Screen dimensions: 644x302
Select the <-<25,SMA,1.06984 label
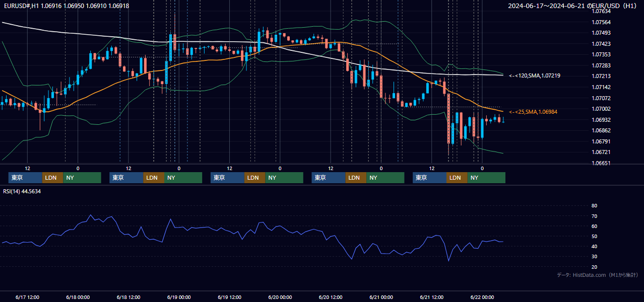coord(533,112)
